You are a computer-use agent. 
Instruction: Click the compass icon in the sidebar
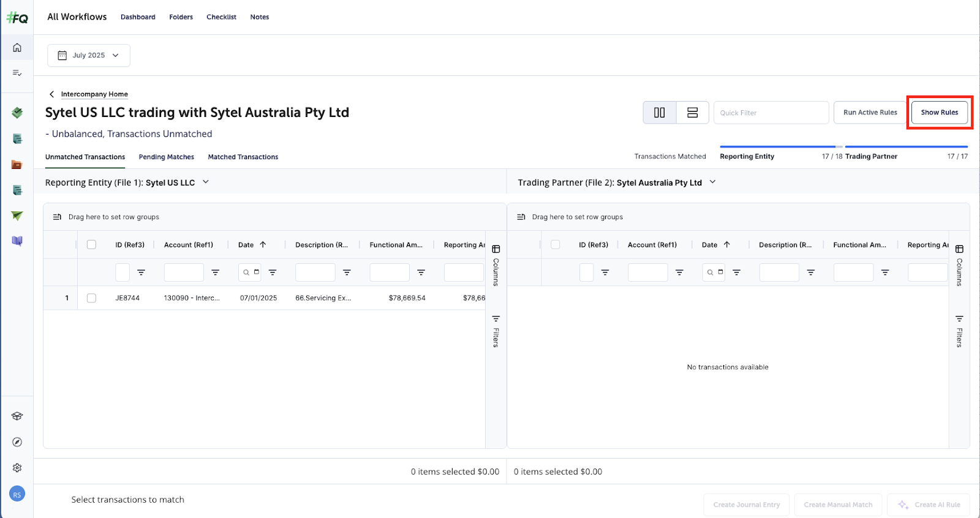point(17,442)
